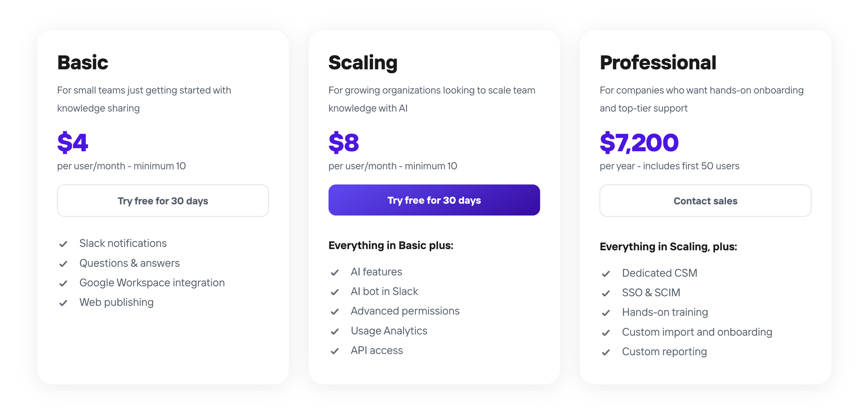Start the Basic plan free trial

coord(163,201)
